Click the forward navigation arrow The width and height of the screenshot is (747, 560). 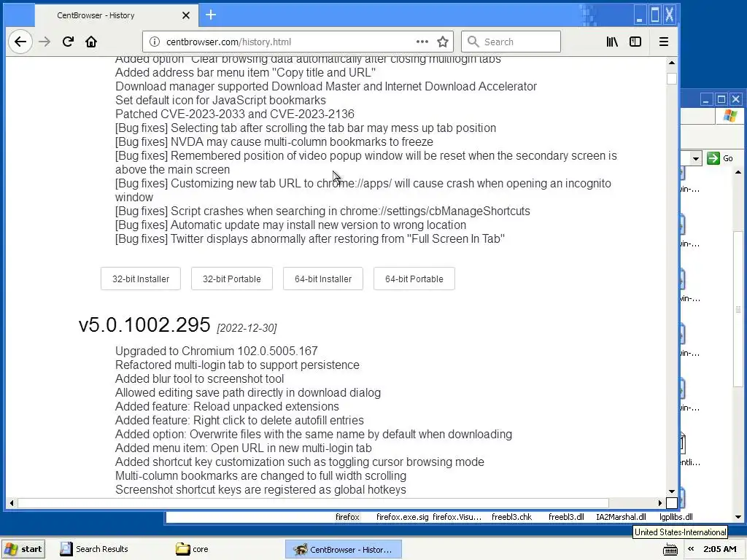pos(44,42)
